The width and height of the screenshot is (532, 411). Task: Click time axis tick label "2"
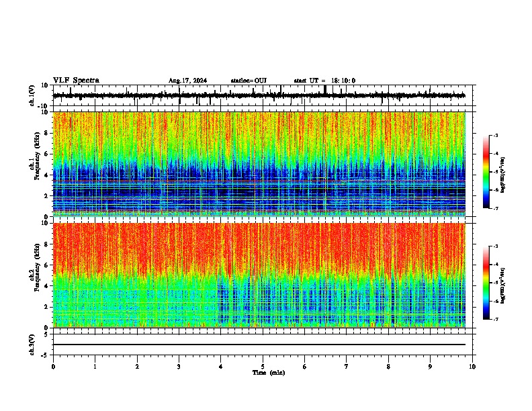pyautogui.click(x=137, y=367)
